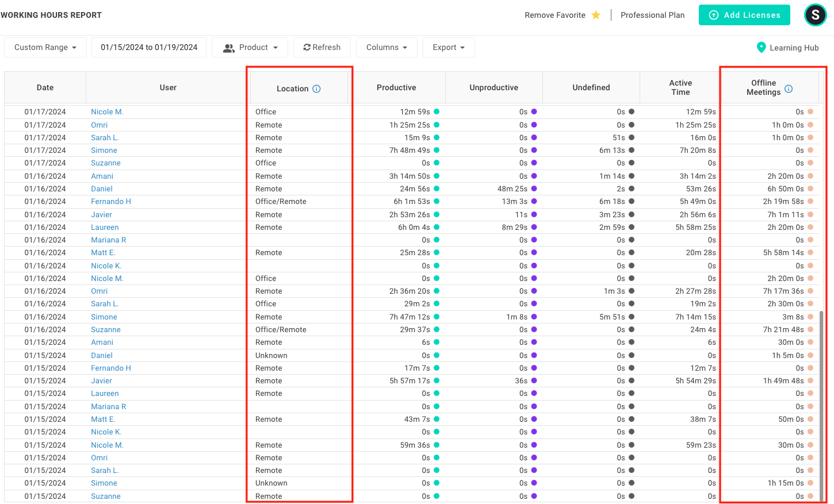Click the Learning Hub pin icon
Image resolution: width=834 pixels, height=504 pixels.
(761, 48)
